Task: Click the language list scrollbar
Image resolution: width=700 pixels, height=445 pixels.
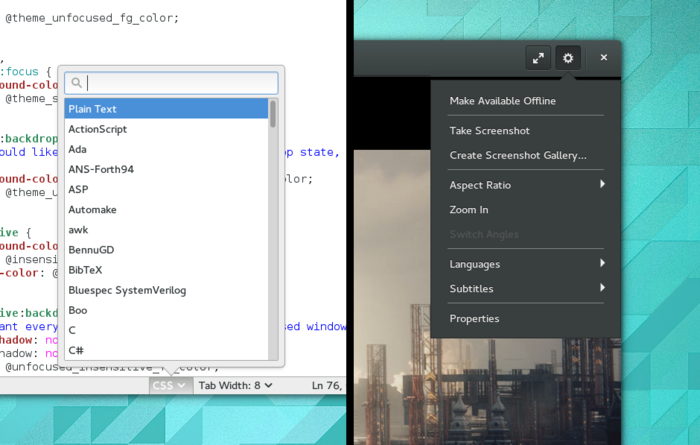Action: click(273, 229)
